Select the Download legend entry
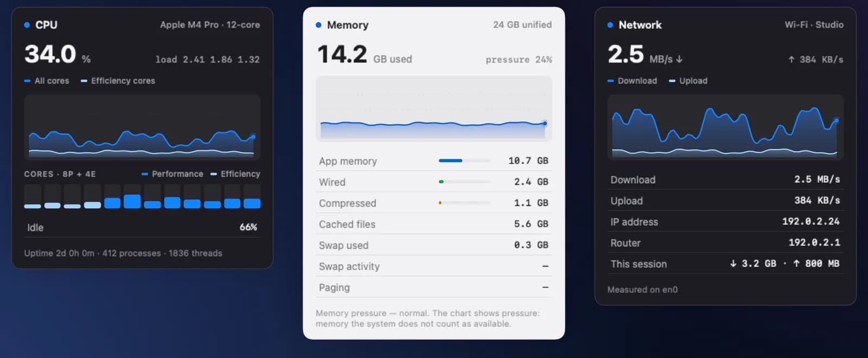 pyautogui.click(x=632, y=81)
